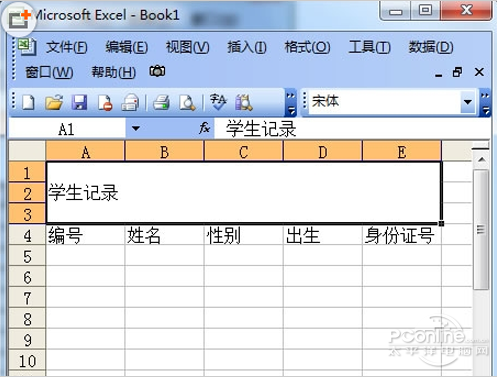Image resolution: width=497 pixels, height=377 pixels.
Task: Select row 2 header
Action: click(x=27, y=193)
